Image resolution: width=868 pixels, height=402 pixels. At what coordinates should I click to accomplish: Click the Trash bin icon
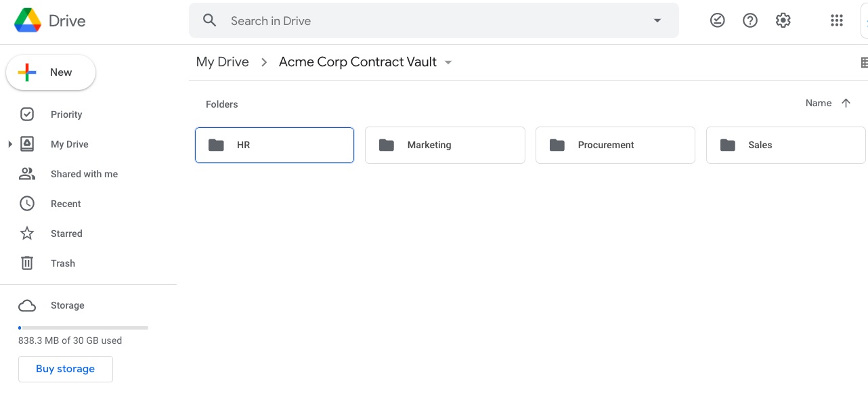tap(27, 263)
